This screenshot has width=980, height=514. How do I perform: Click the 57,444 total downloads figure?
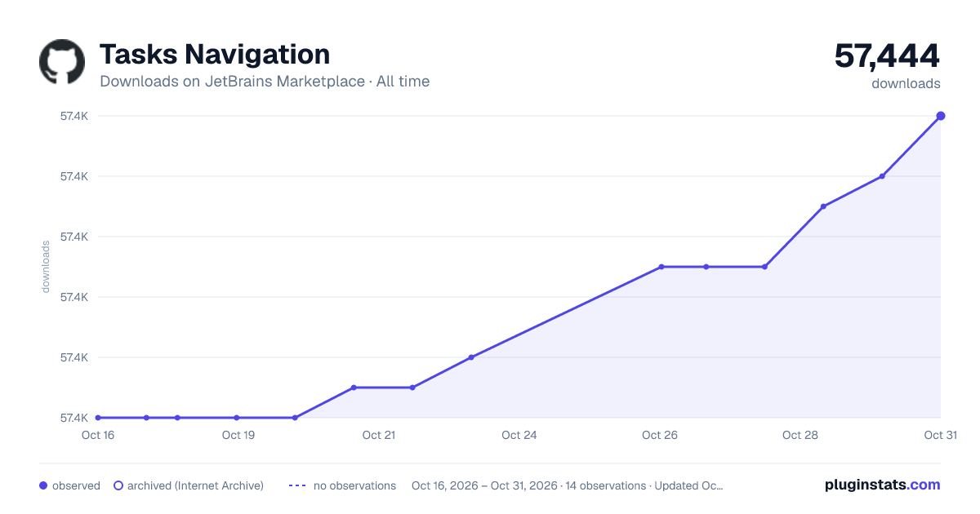(x=887, y=55)
